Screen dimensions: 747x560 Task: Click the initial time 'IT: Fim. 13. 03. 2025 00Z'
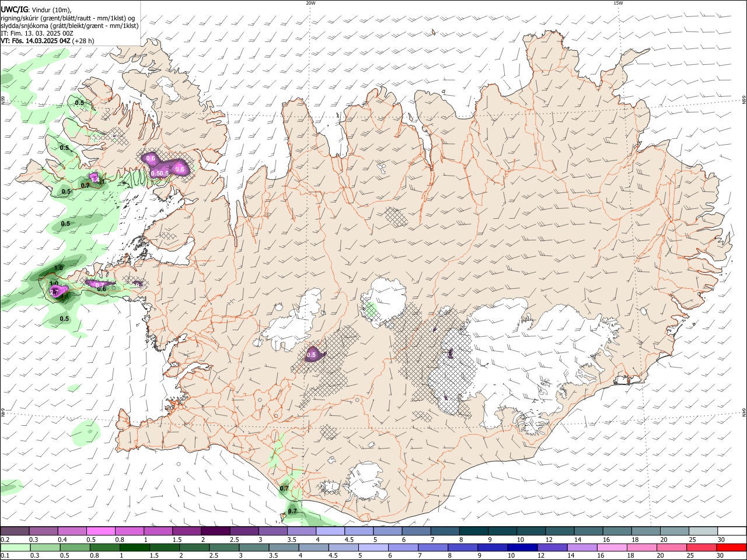coord(37,33)
